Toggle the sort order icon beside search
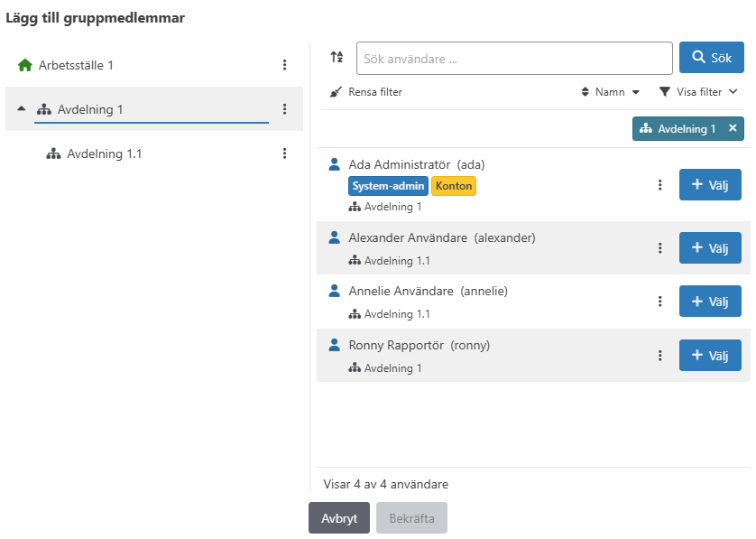This screenshot has width=756, height=539. tap(337, 57)
